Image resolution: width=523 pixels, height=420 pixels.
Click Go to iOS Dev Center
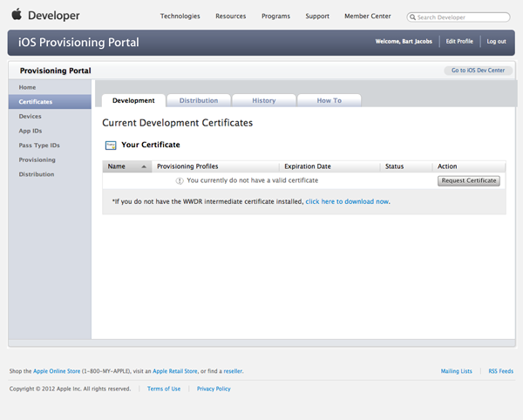tap(478, 71)
